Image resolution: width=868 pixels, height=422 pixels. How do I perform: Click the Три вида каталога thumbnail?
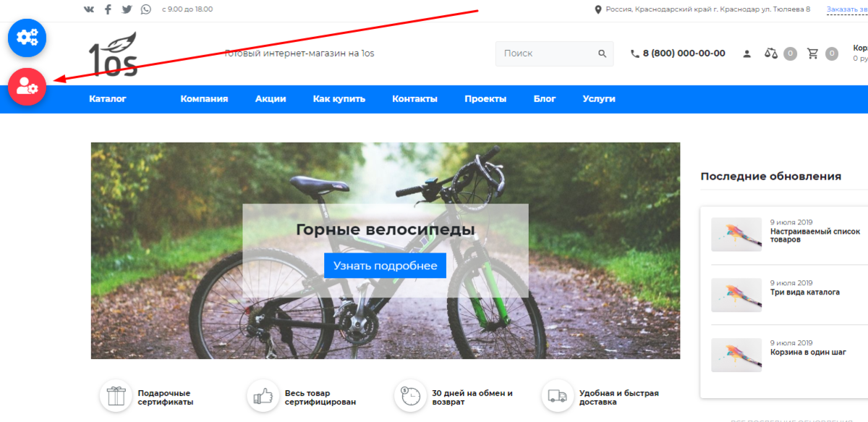736,295
